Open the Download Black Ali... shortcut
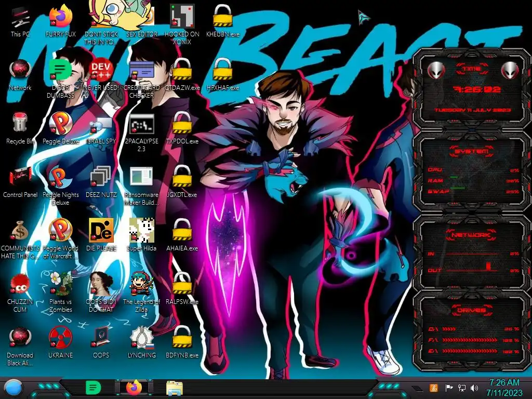Viewport: 532px width, 399px height. point(20,347)
